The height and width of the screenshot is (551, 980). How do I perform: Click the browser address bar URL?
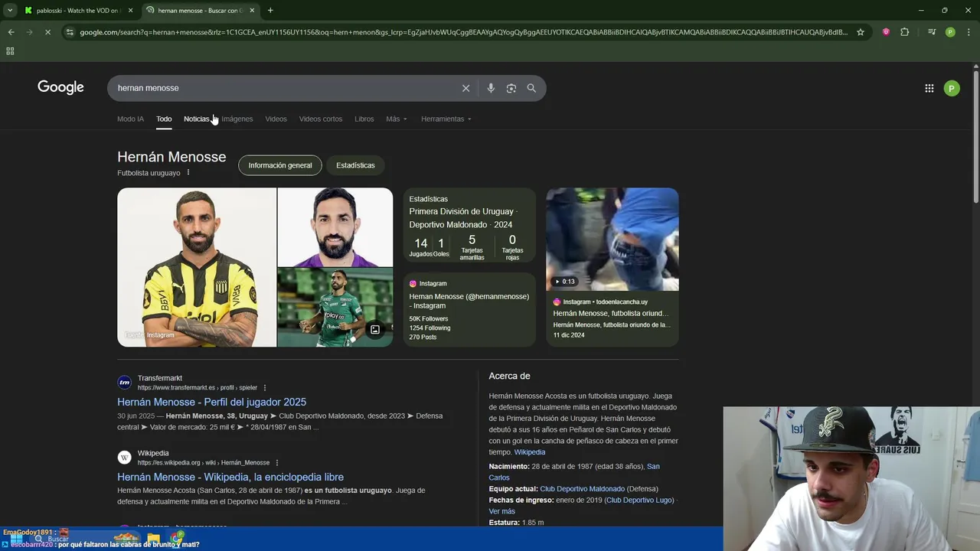point(463,32)
